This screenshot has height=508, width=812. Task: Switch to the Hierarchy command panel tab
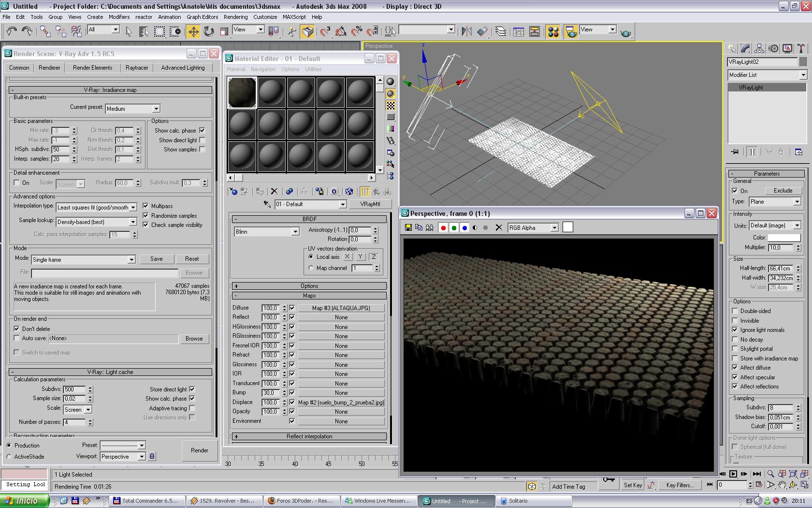click(759, 48)
